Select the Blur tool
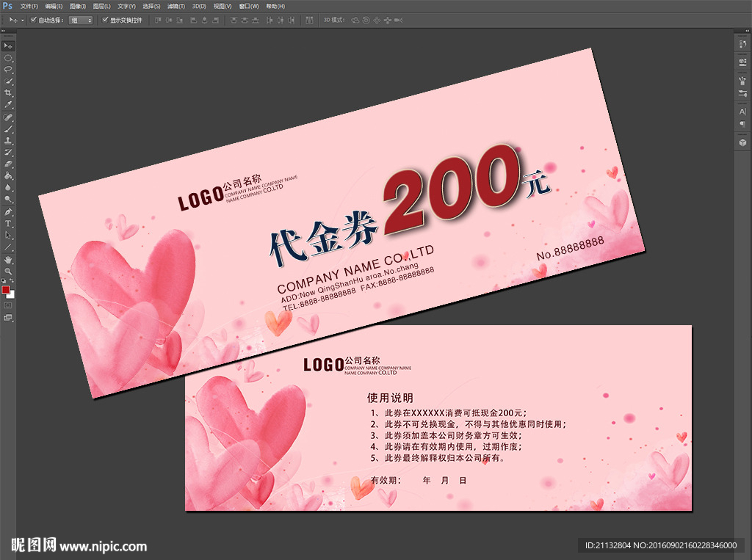The image size is (752, 560). click(8, 187)
